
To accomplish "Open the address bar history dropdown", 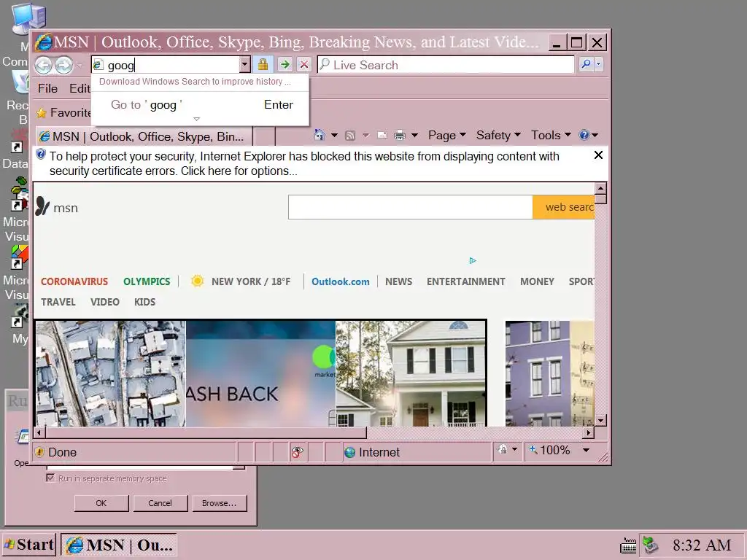I will [244, 64].
